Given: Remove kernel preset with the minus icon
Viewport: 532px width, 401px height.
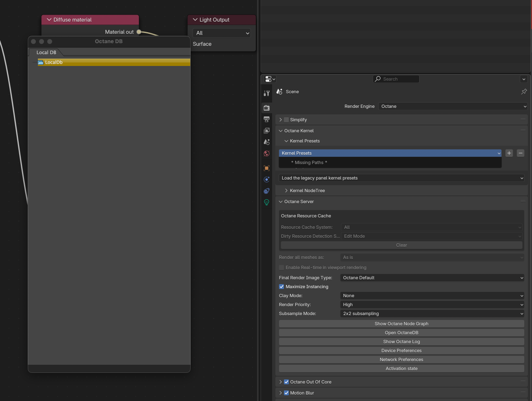Looking at the screenshot, I should [x=521, y=153].
